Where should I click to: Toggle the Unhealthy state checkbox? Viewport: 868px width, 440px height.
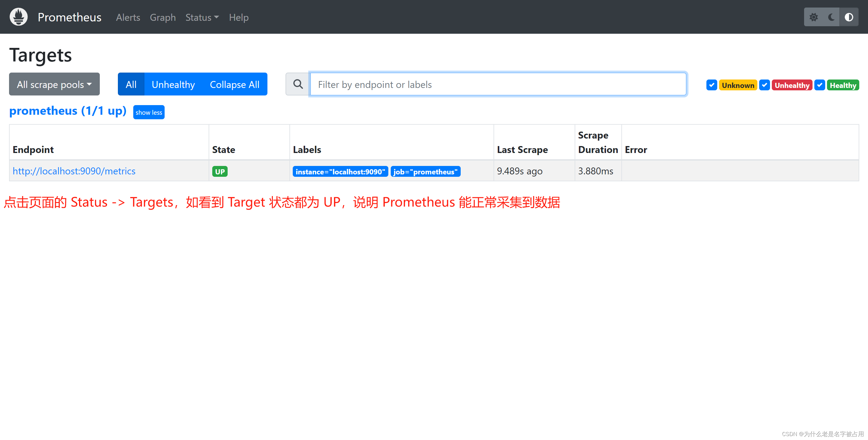tap(765, 85)
